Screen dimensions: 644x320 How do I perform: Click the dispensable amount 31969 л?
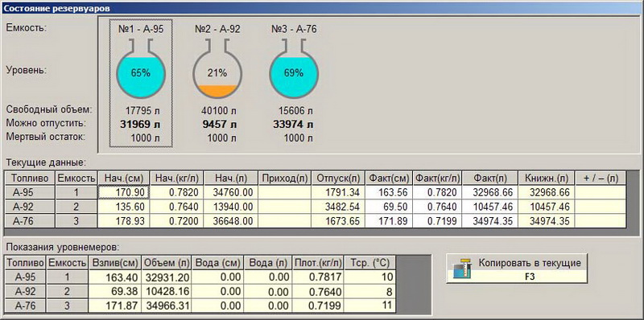point(141,125)
